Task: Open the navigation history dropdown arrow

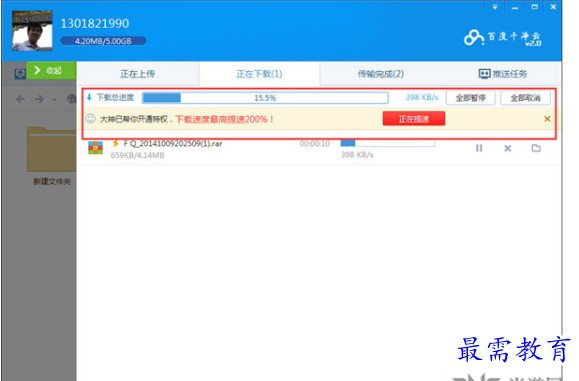Action: click(x=54, y=99)
